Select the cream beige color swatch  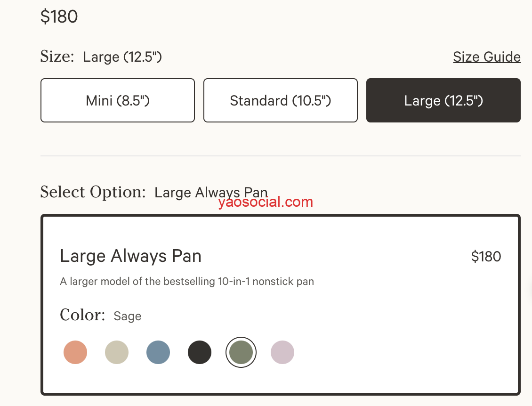pos(117,352)
